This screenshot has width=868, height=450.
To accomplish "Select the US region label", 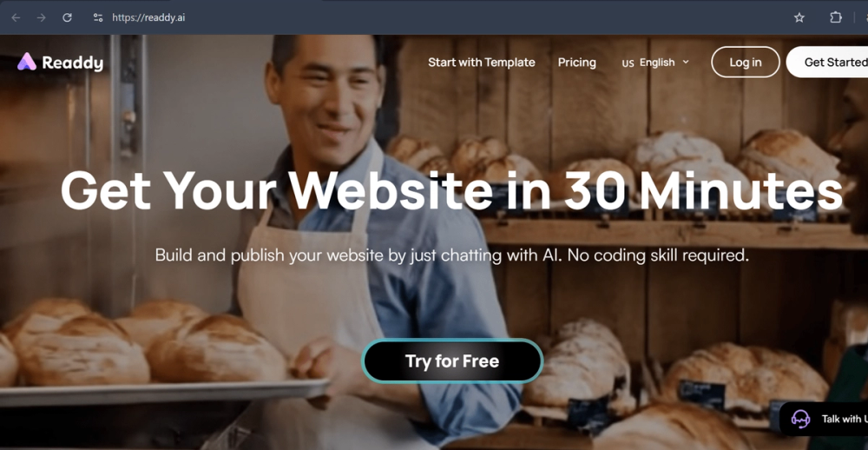I will pos(628,63).
